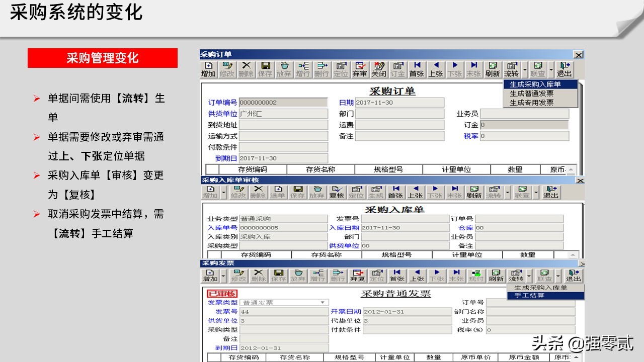Choose 生成专用发票 from the 流转 menu
644x362 pixels.
[540, 102]
